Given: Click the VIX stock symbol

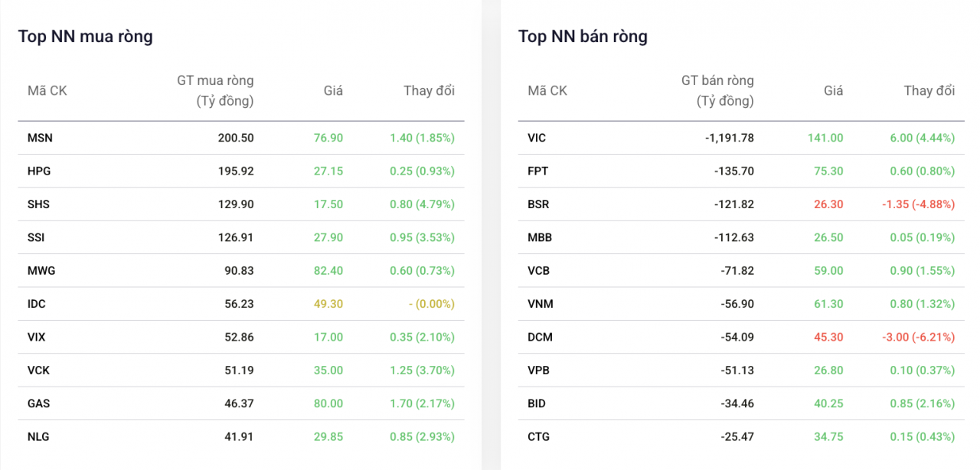Looking at the screenshot, I should tap(38, 337).
